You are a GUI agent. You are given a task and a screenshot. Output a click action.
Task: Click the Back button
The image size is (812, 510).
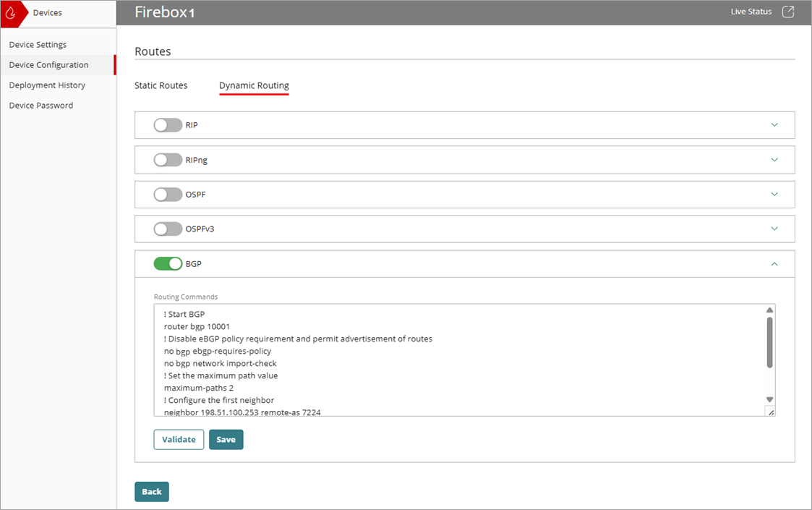pos(152,491)
